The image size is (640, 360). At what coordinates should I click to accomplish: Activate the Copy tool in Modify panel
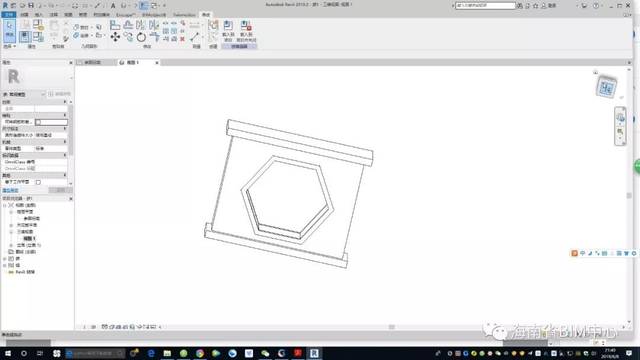pyautogui.click(x=128, y=37)
